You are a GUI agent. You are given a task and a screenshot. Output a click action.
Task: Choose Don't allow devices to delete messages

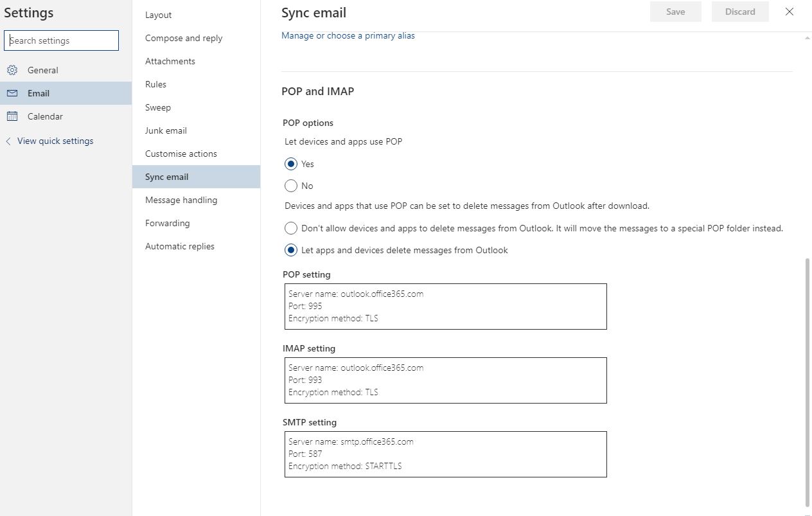point(291,228)
